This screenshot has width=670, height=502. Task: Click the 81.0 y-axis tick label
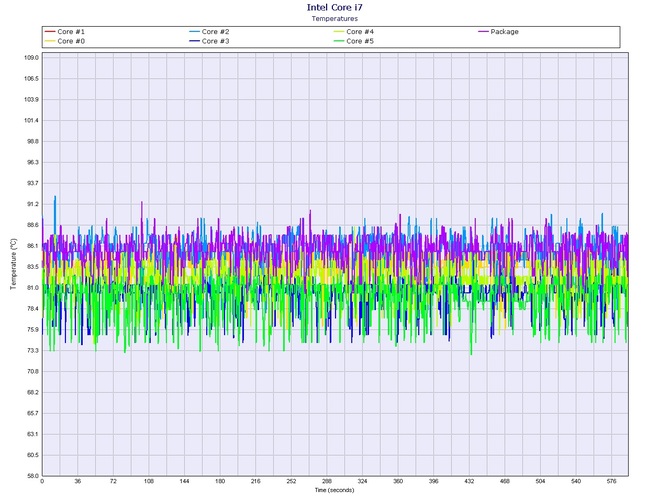(x=32, y=288)
